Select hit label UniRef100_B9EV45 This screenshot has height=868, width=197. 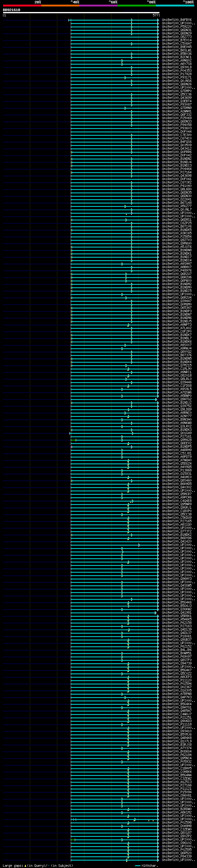pyautogui.click(x=177, y=47)
